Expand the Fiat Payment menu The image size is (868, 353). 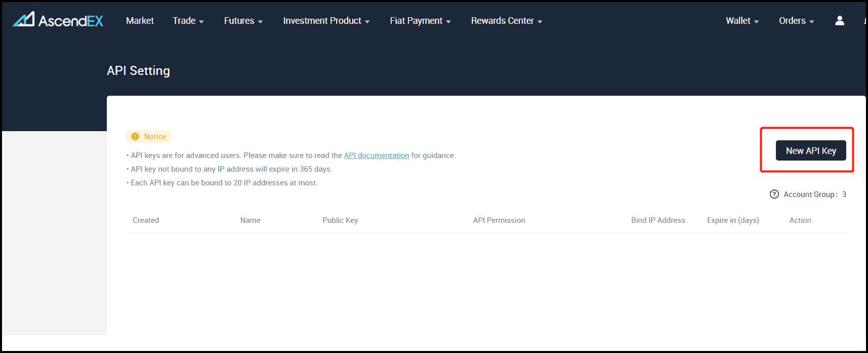click(420, 21)
